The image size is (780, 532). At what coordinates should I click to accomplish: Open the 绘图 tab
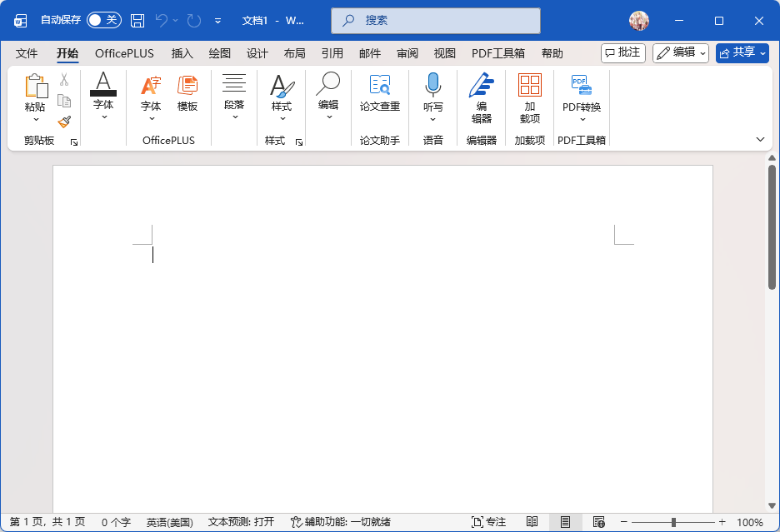coord(219,53)
